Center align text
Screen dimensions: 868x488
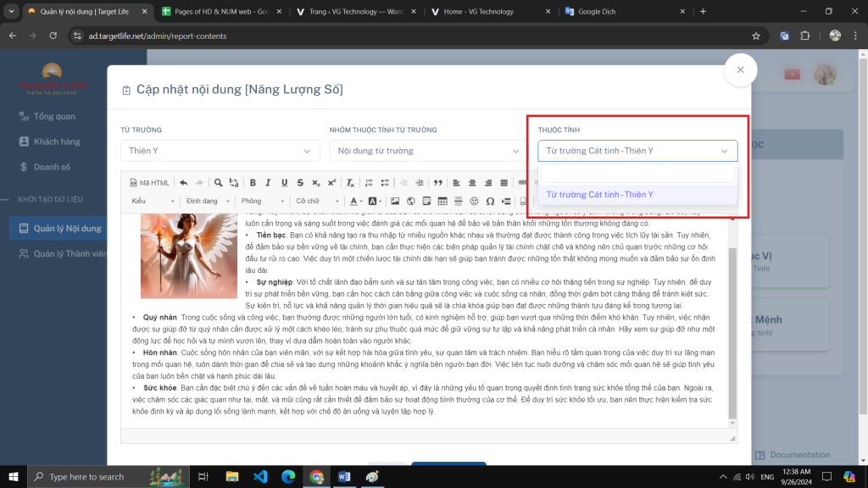(472, 183)
